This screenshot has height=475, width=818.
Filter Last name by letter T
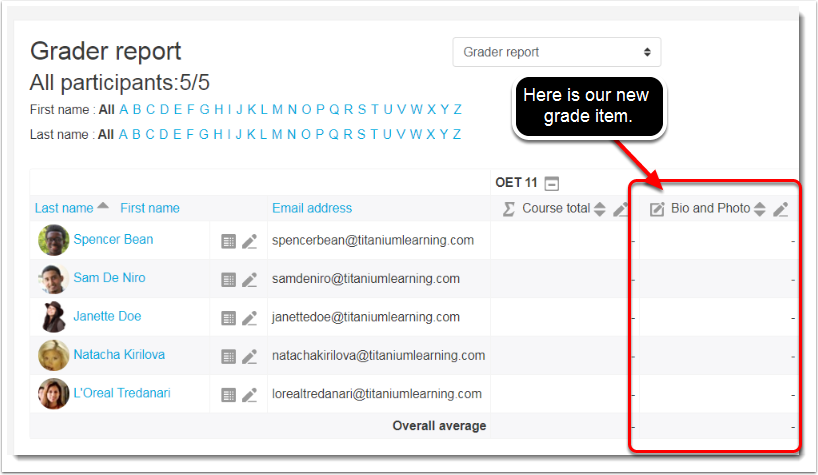coord(374,135)
